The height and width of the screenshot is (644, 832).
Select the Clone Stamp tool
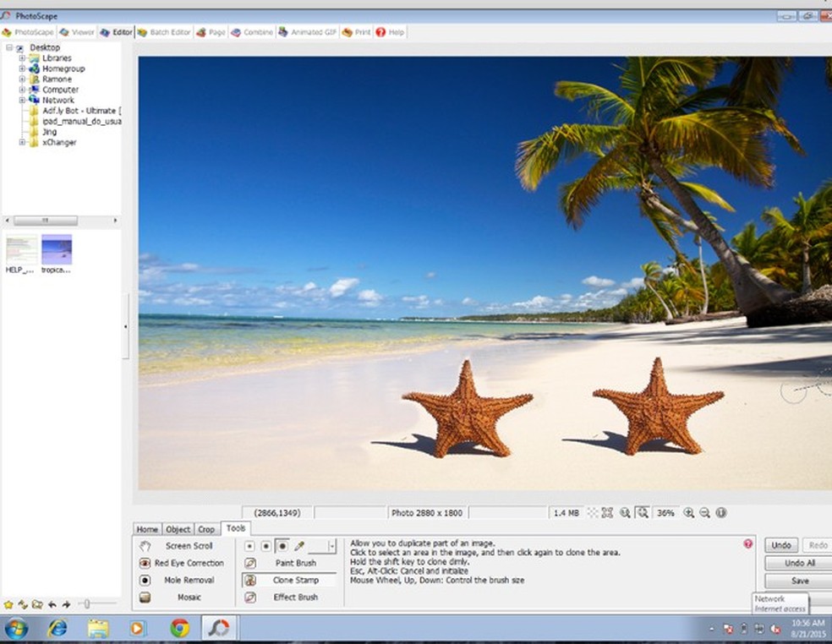tap(288, 581)
